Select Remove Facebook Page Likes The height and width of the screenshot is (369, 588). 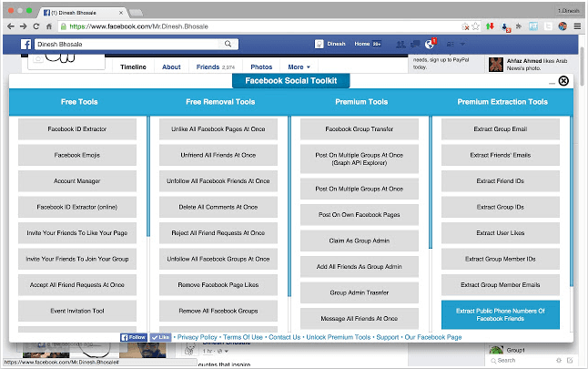[x=218, y=285]
